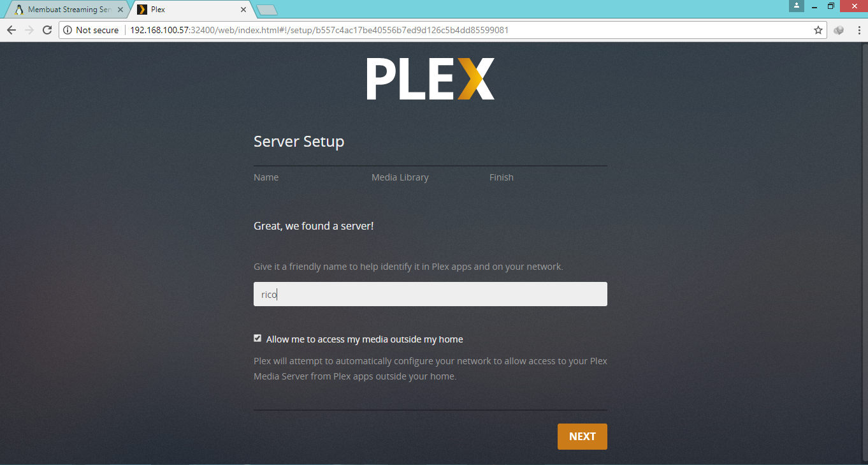Image resolution: width=868 pixels, height=465 pixels.
Task: Click the address bar URL
Action: 319,30
